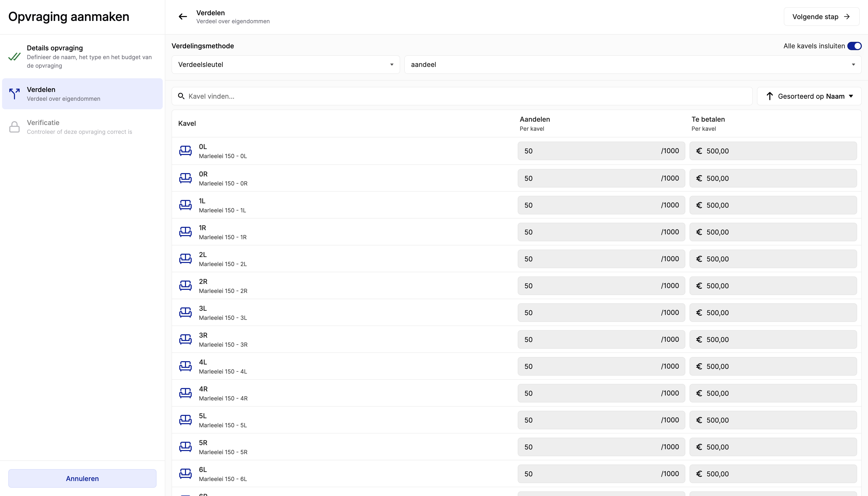Click the Aandelen field for 2L
Screen dimensions: 868x496
[x=601, y=259]
